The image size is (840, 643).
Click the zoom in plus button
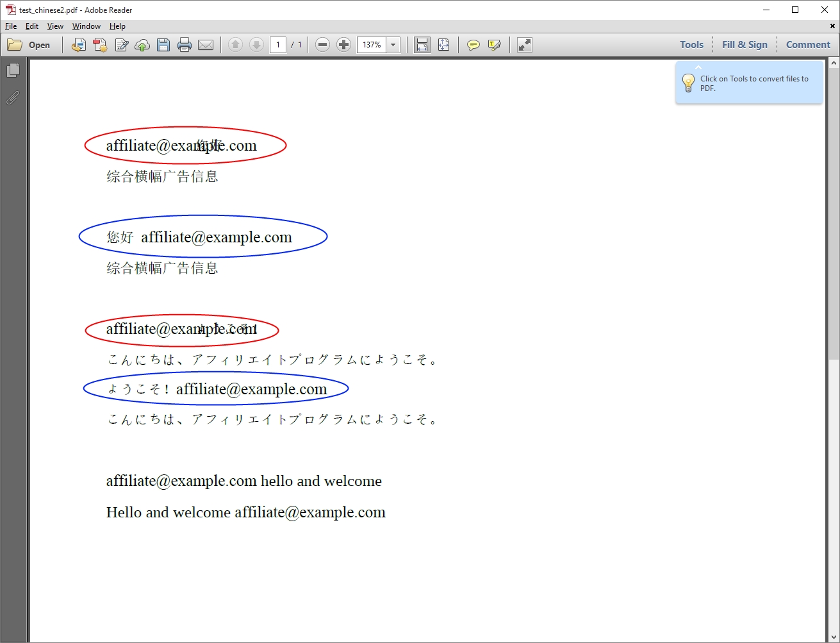click(343, 45)
